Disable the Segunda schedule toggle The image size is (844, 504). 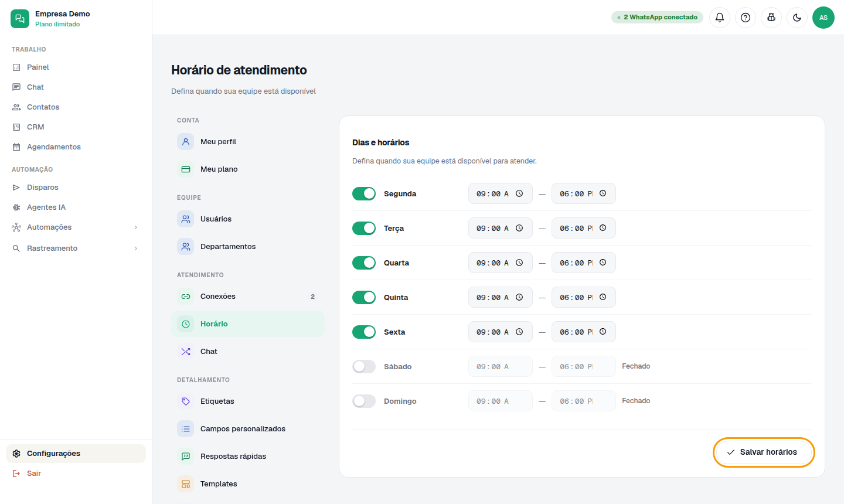[x=364, y=193]
